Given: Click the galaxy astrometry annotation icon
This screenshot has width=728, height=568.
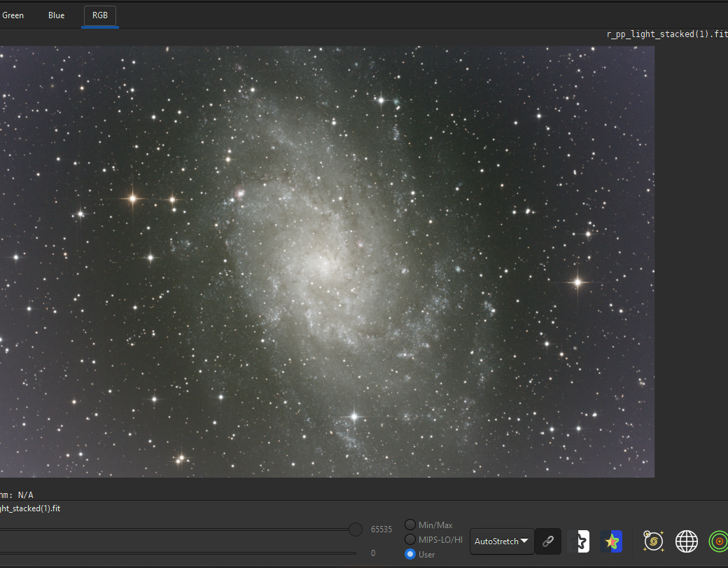Looking at the screenshot, I should pos(654,541).
